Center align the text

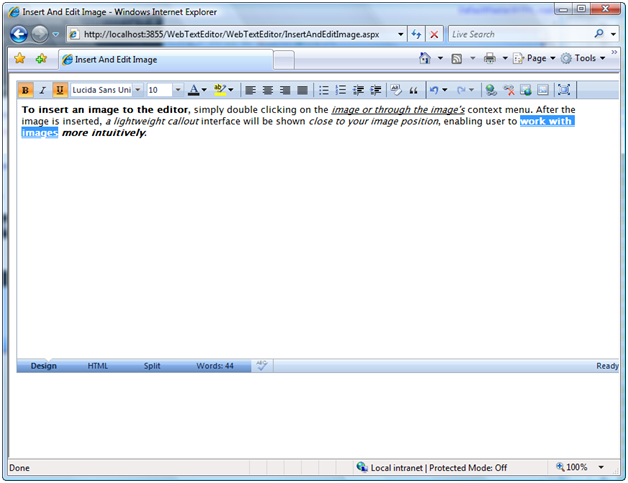pyautogui.click(x=267, y=90)
